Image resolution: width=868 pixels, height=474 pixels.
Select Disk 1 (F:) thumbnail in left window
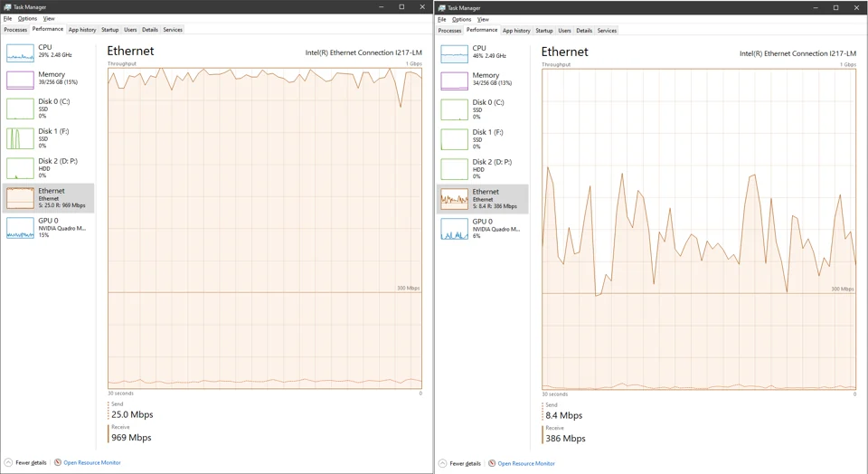point(20,138)
